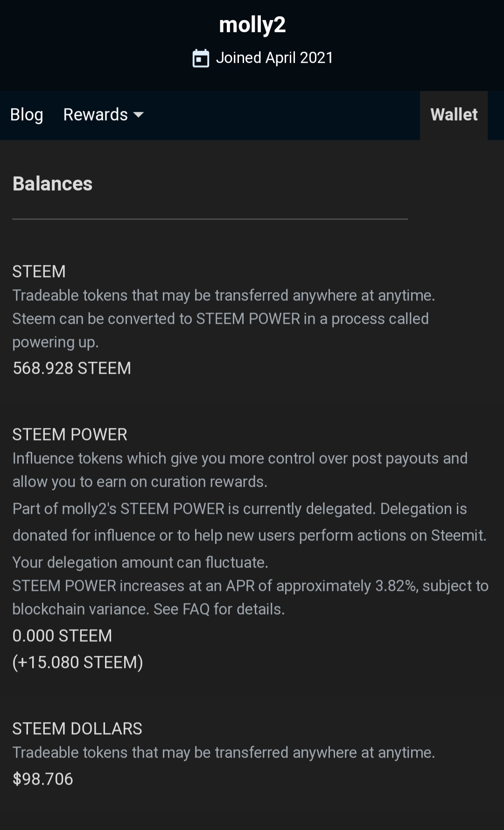Click the $98.706 Steem Dollars balance
Viewport: 504px width, 830px height.
point(43,779)
